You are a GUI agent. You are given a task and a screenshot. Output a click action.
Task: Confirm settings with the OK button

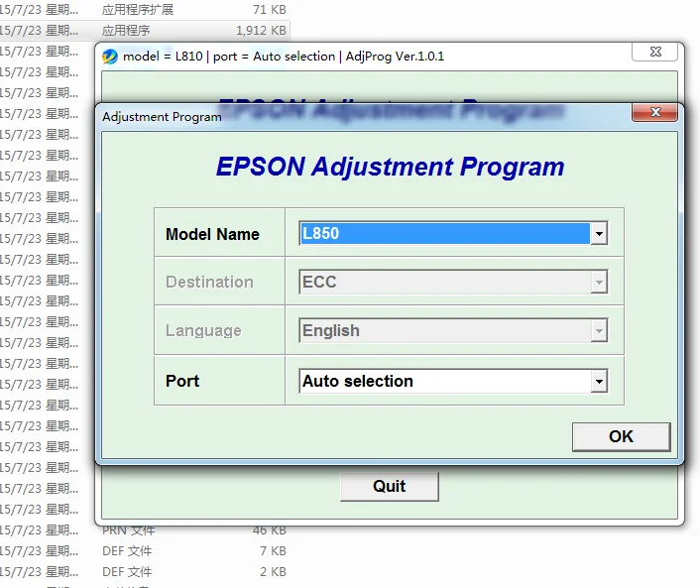[621, 436]
